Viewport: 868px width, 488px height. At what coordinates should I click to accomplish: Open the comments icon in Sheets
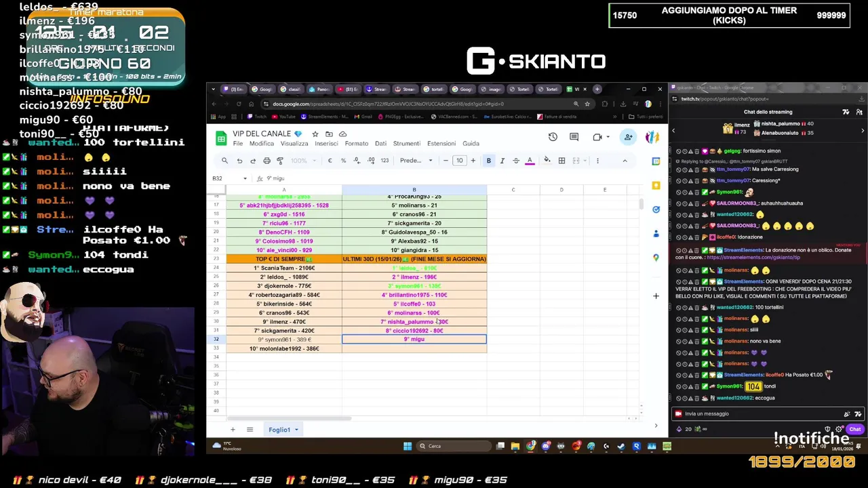(x=574, y=137)
